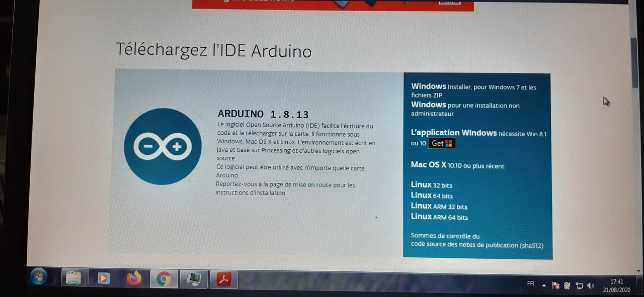Click the FR language indicator
The image size is (644, 297).
click(530, 283)
